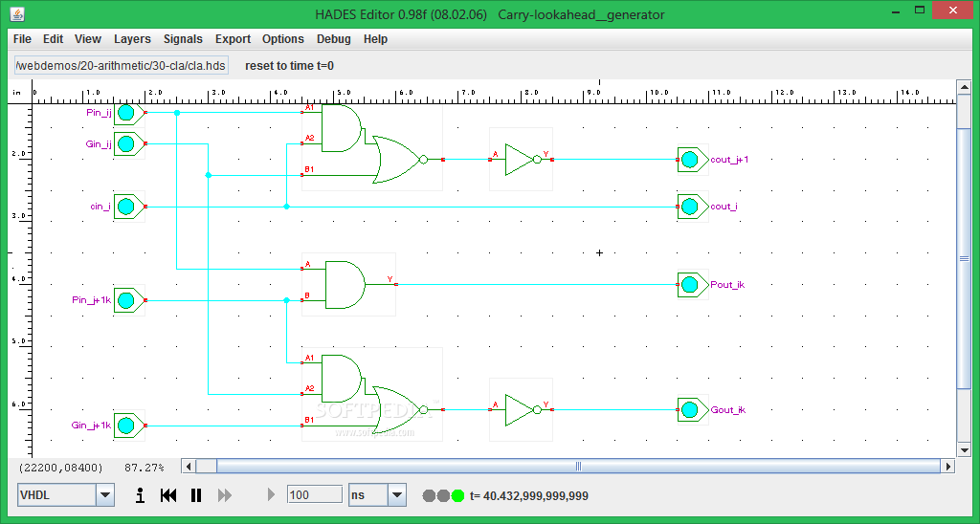Open the Options menu
Image resolution: width=980 pixels, height=524 pixels.
coord(283,38)
